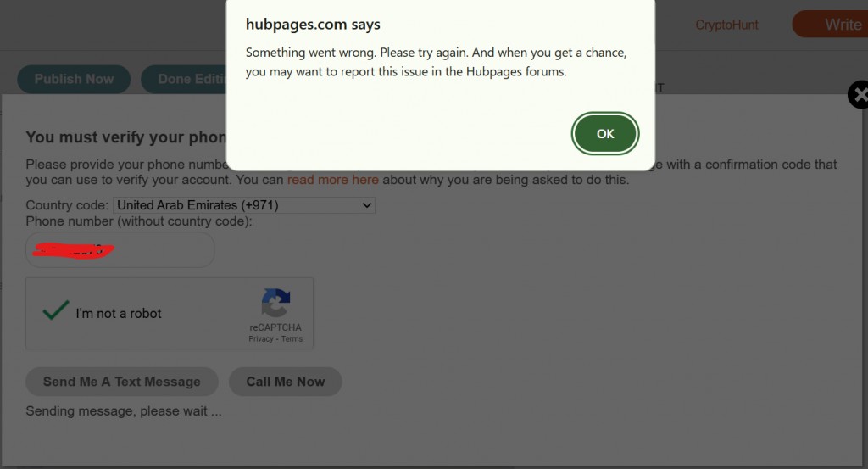Toggle the I'm not a robot checkbox

click(56, 310)
